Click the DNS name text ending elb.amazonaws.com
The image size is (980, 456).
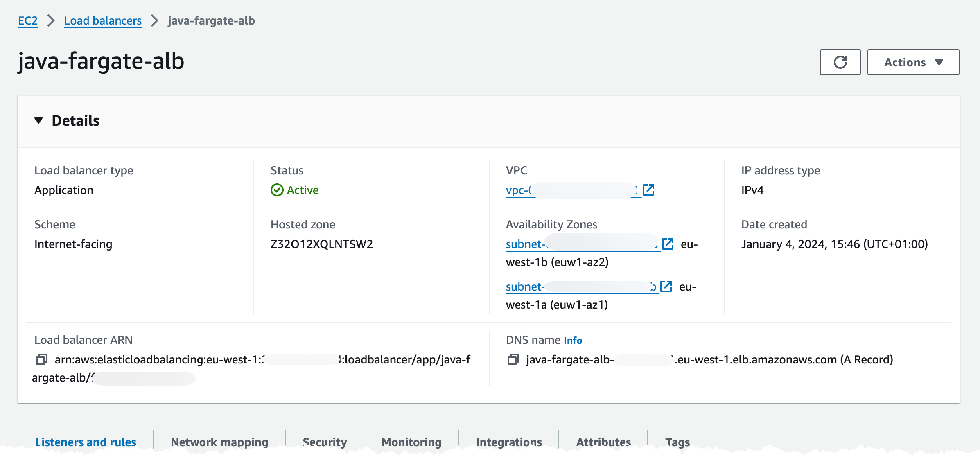pyautogui.click(x=709, y=360)
